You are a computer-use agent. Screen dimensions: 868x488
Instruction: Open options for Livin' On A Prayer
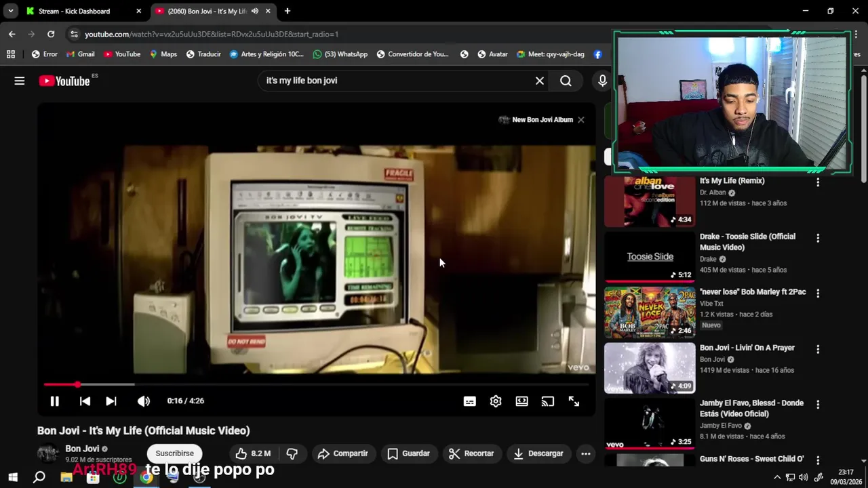[x=818, y=349]
